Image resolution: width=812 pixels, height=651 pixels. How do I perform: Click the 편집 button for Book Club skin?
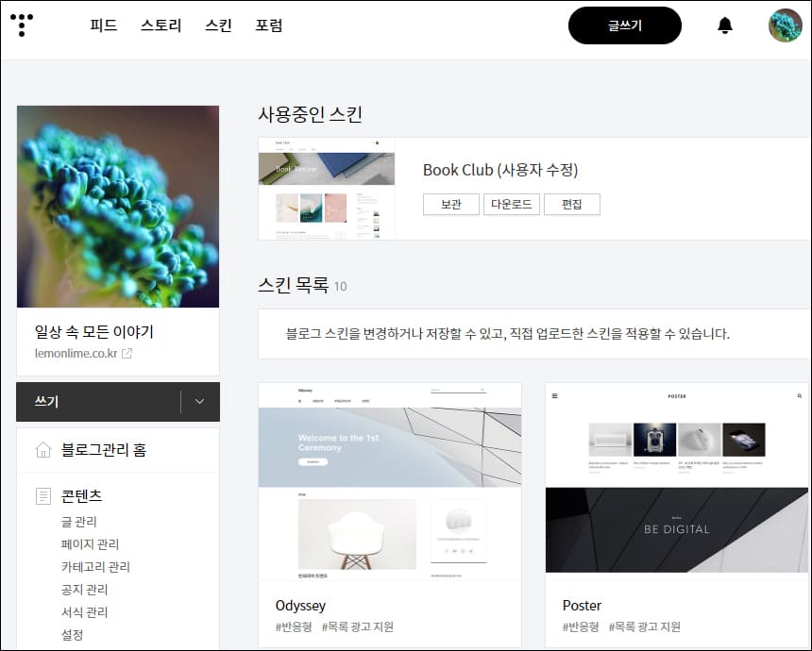point(571,204)
